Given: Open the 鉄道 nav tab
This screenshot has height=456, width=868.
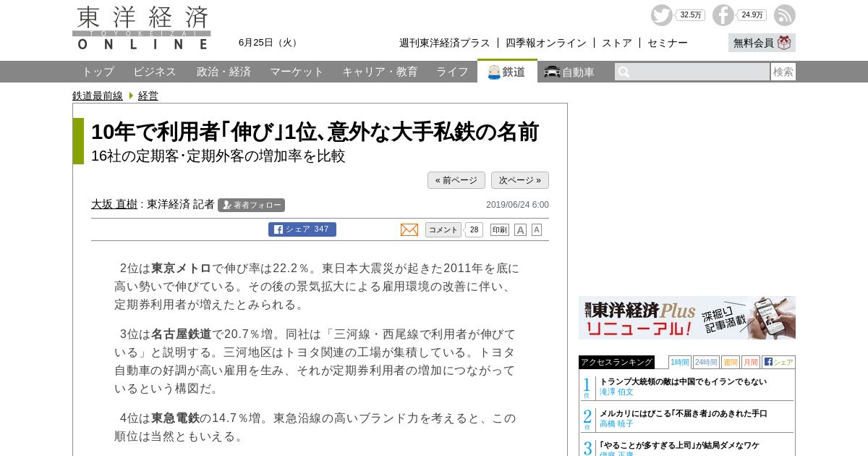Looking at the screenshot, I should pyautogui.click(x=507, y=72).
